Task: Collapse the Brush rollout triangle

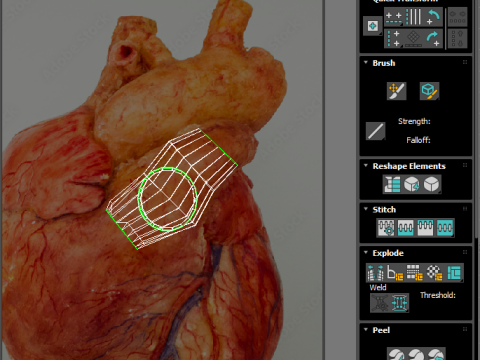Action: point(366,62)
